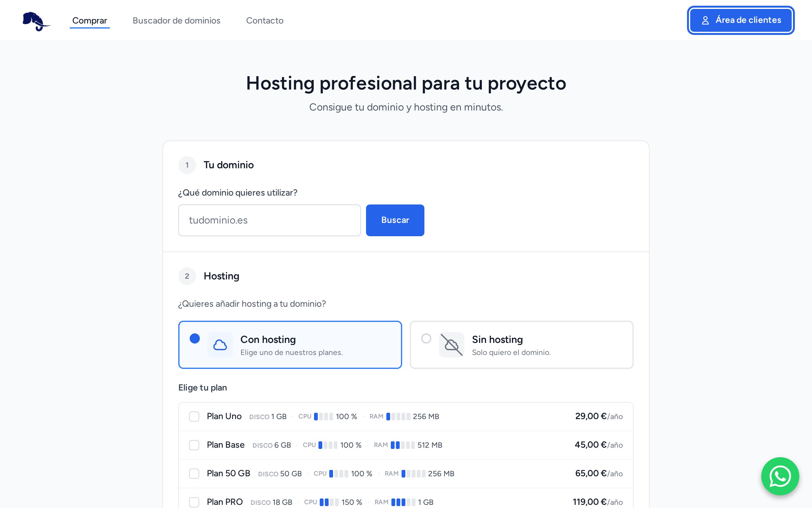This screenshot has width=812, height=508.
Task: Click the cloud icon in Con hosting
Action: [220, 345]
